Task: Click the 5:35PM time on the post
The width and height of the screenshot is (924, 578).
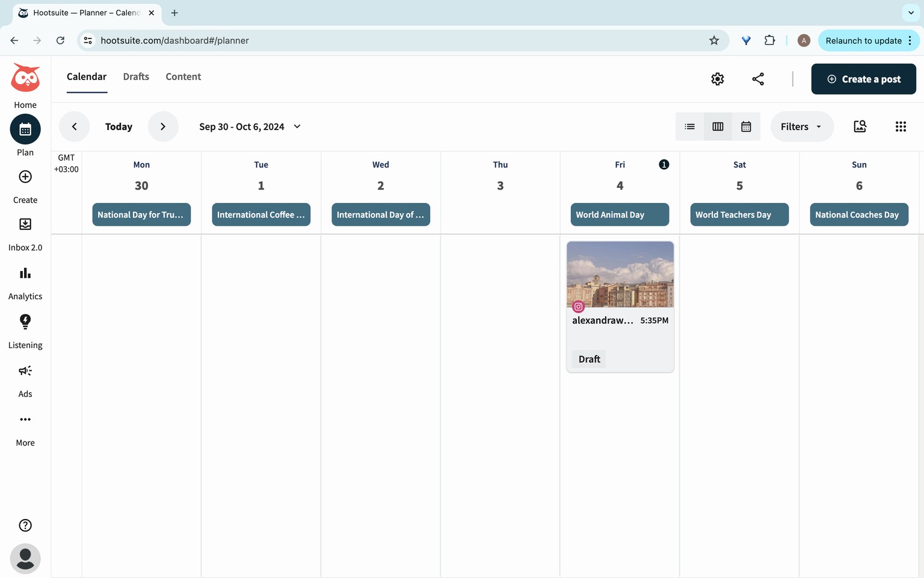Action: point(654,320)
